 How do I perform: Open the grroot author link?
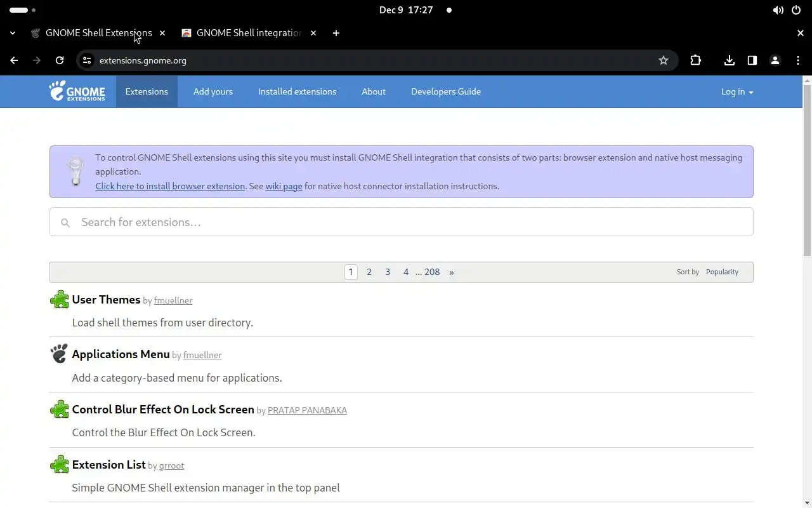tap(171, 465)
